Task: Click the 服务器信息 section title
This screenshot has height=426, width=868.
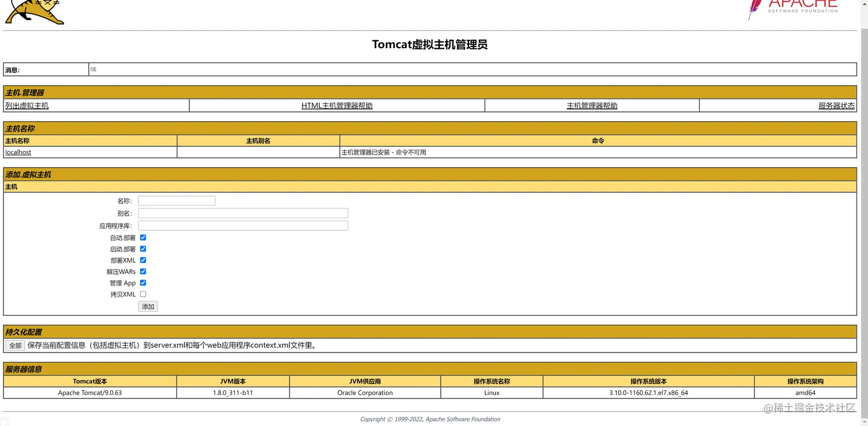Action: click(24, 369)
